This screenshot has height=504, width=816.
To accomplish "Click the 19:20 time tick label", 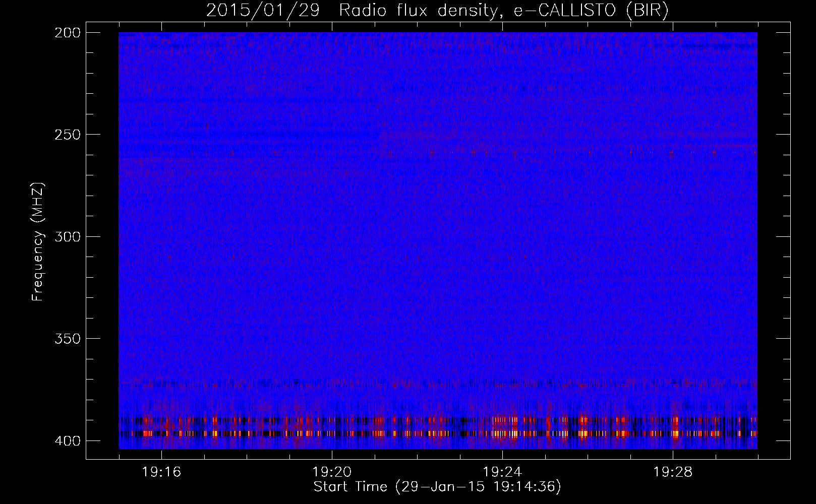I will (x=332, y=472).
